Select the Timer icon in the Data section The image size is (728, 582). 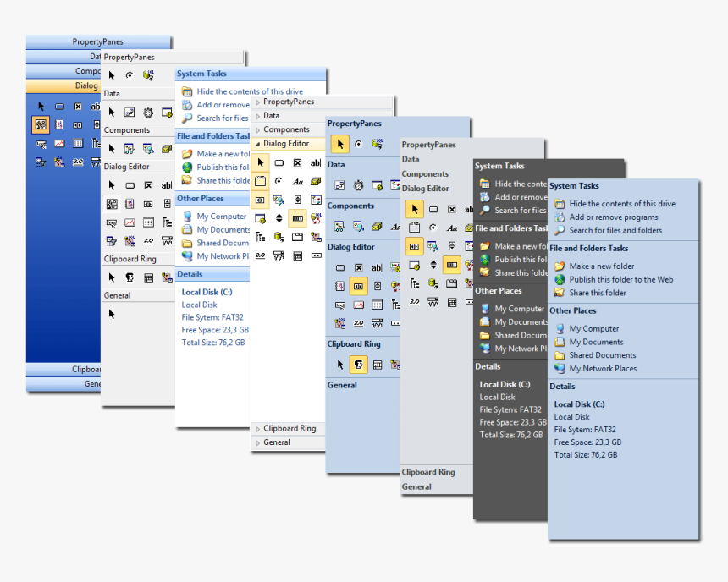[x=358, y=185]
